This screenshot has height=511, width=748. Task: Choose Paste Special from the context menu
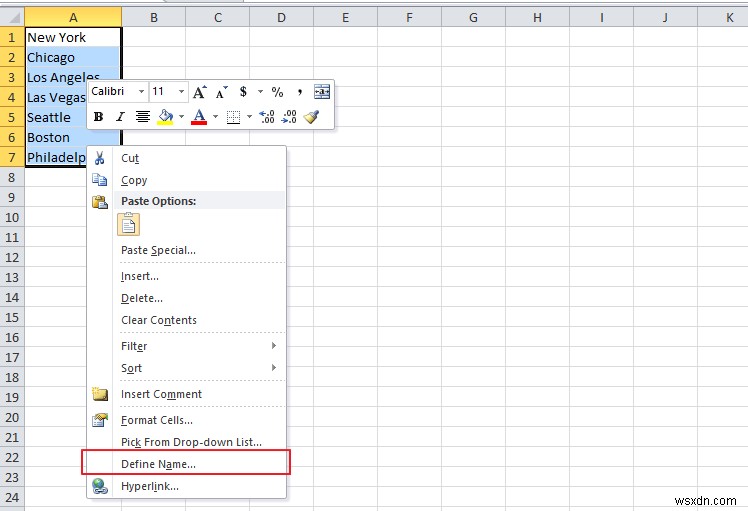(187, 250)
